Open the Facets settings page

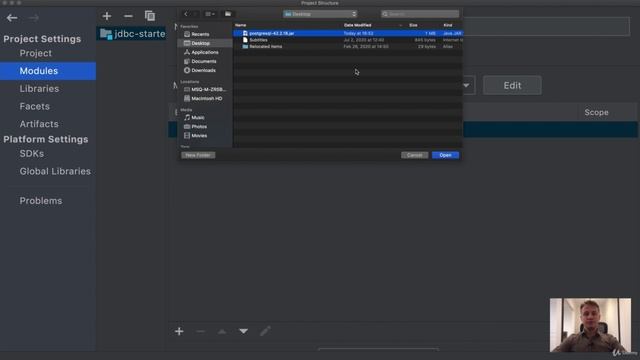coord(35,106)
